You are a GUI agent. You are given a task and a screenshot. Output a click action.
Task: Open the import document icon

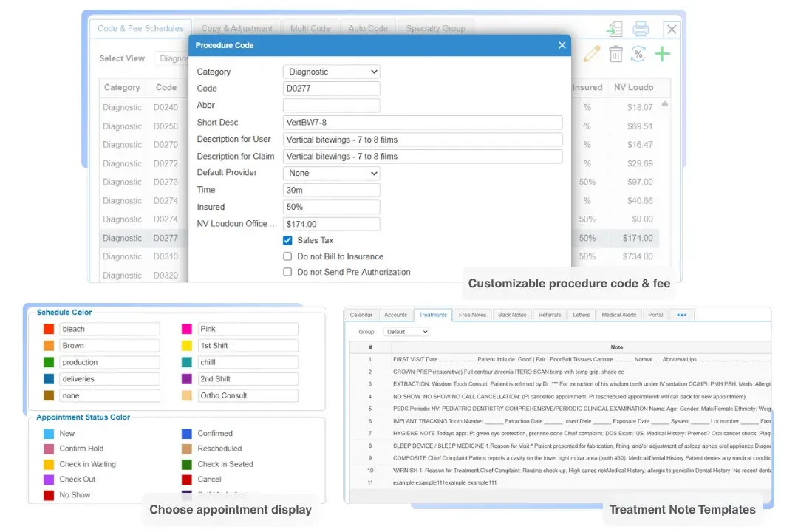(x=615, y=28)
